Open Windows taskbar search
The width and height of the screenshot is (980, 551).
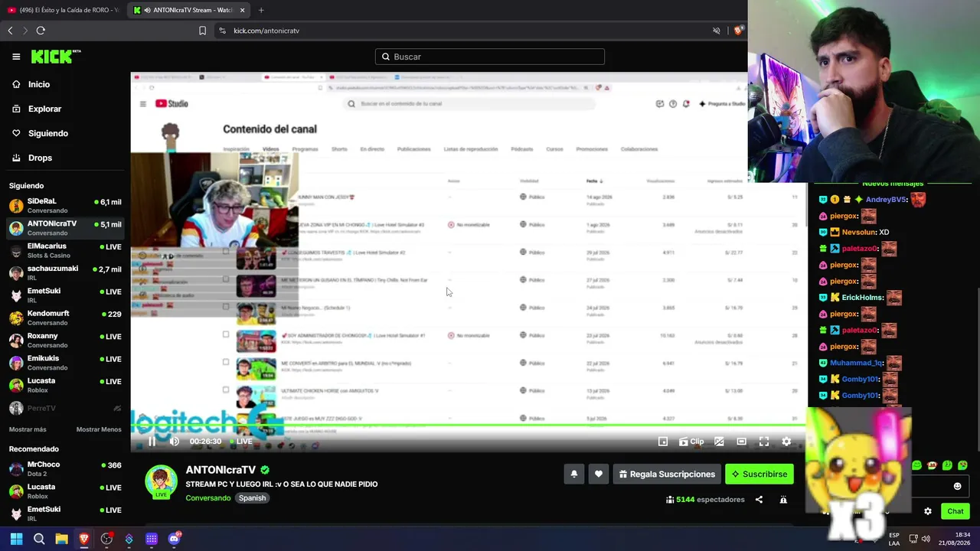pos(39,539)
